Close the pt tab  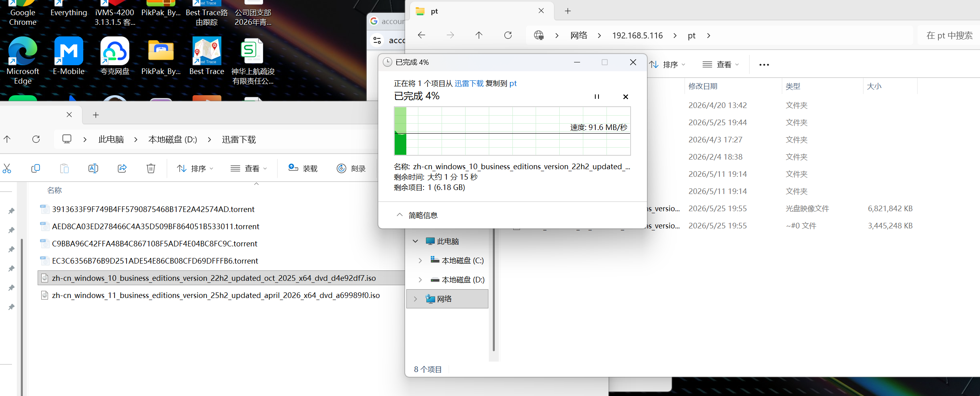[x=541, y=11]
